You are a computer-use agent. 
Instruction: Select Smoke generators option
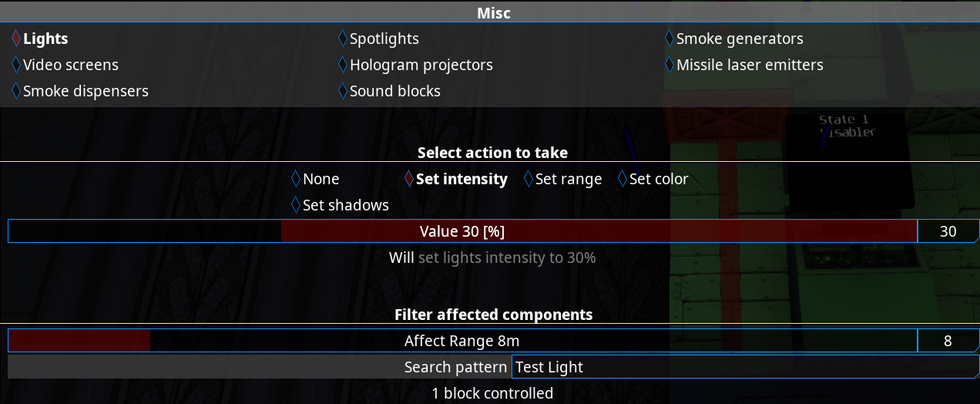pos(733,39)
